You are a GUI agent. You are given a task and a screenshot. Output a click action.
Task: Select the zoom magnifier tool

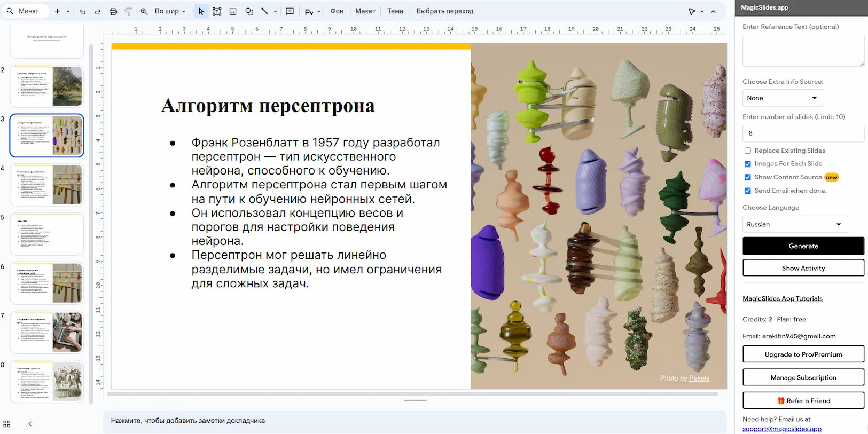coord(144,11)
